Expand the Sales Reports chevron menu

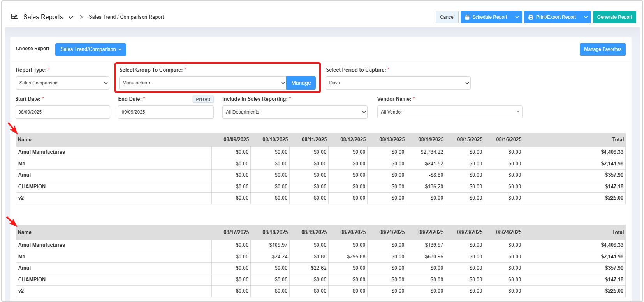[x=71, y=17]
